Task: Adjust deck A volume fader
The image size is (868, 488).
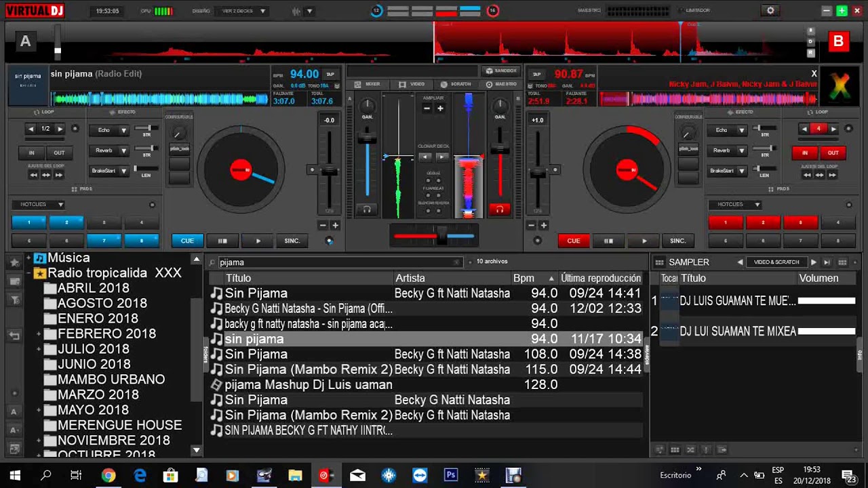Action: click(x=367, y=139)
